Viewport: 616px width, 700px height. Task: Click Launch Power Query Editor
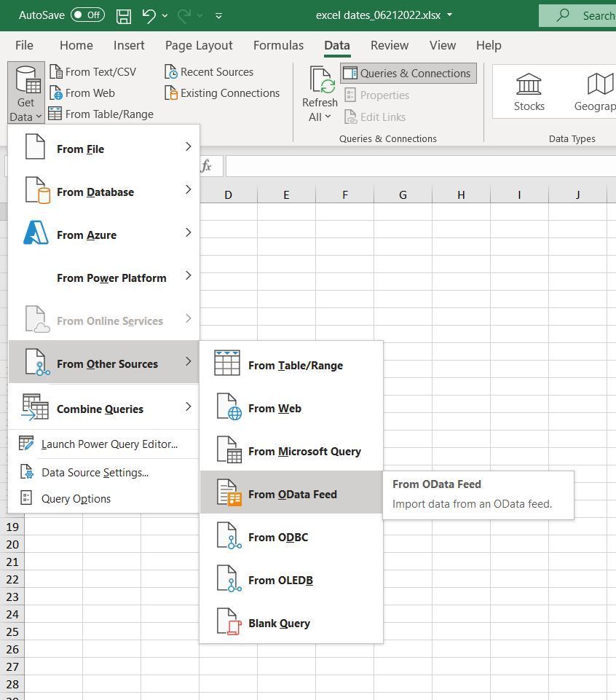coord(103,444)
